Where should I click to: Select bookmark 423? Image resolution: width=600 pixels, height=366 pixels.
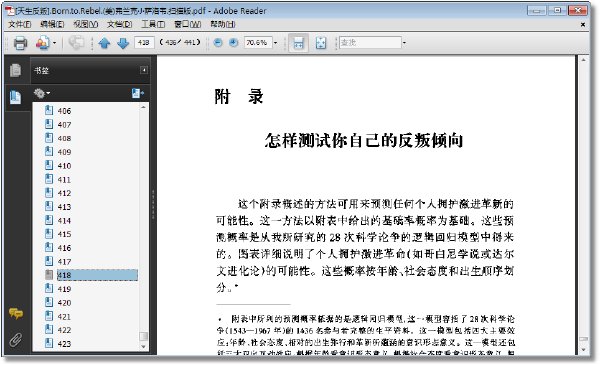64,344
